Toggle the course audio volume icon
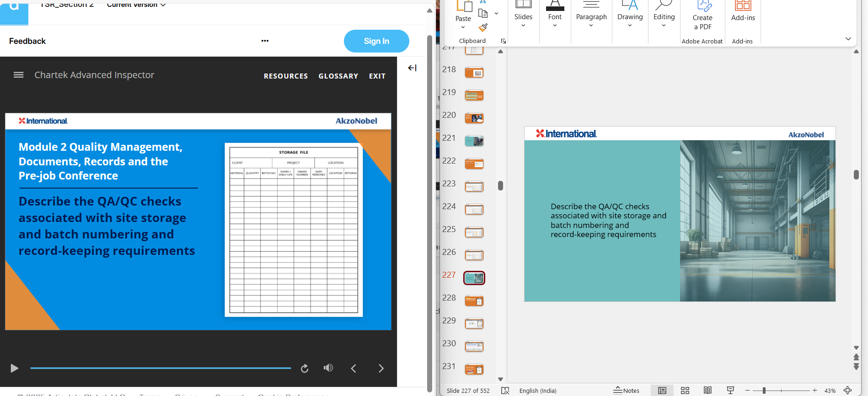The height and width of the screenshot is (396, 868). click(328, 368)
